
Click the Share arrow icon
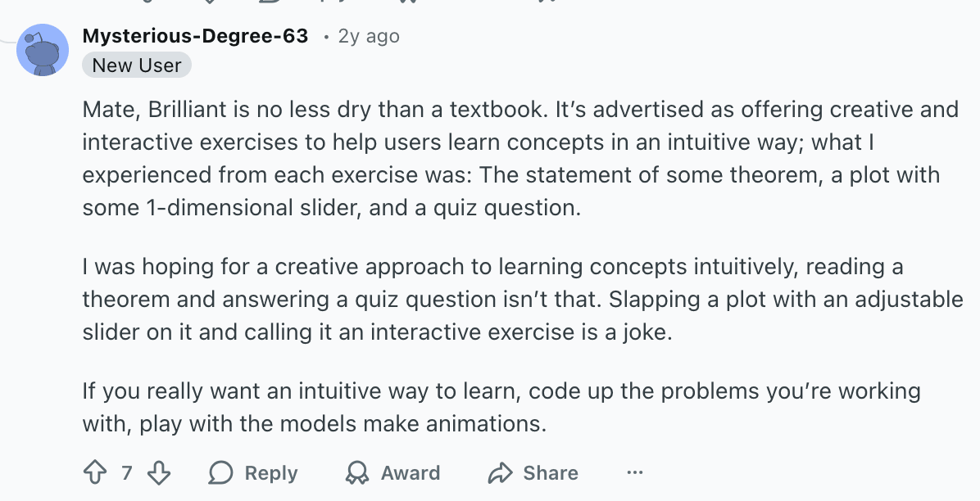(501, 472)
